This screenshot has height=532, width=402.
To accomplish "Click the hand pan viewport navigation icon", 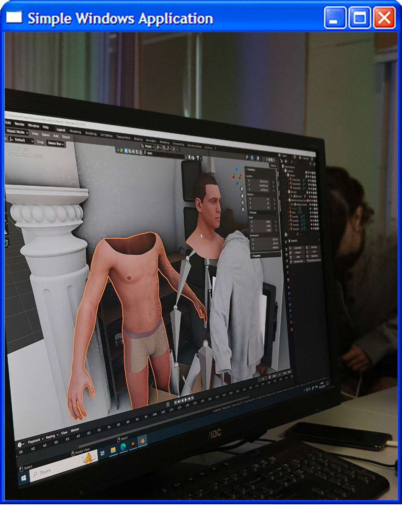I will pyautogui.click(x=242, y=196).
